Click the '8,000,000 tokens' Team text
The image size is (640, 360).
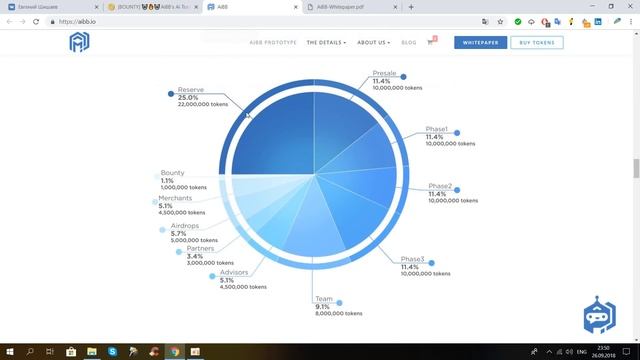339,313
